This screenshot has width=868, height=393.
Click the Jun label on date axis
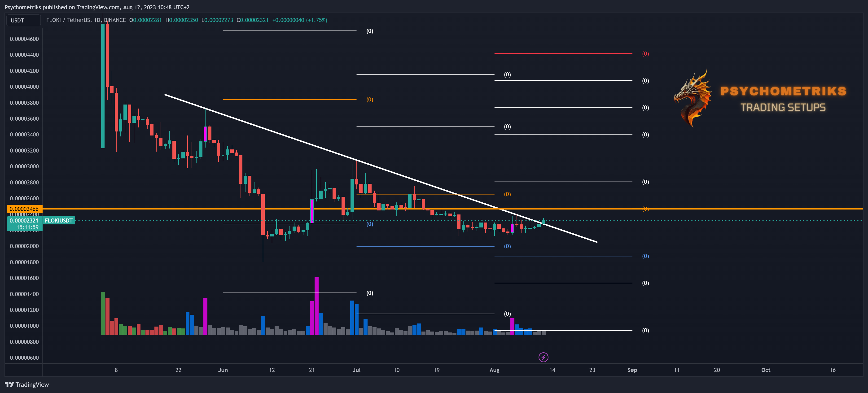223,370
